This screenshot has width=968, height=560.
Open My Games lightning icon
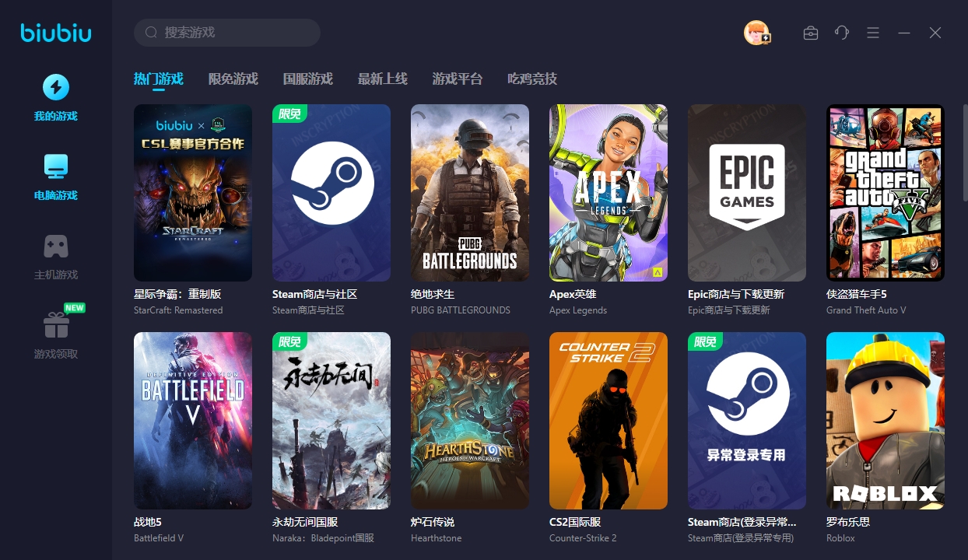56,87
